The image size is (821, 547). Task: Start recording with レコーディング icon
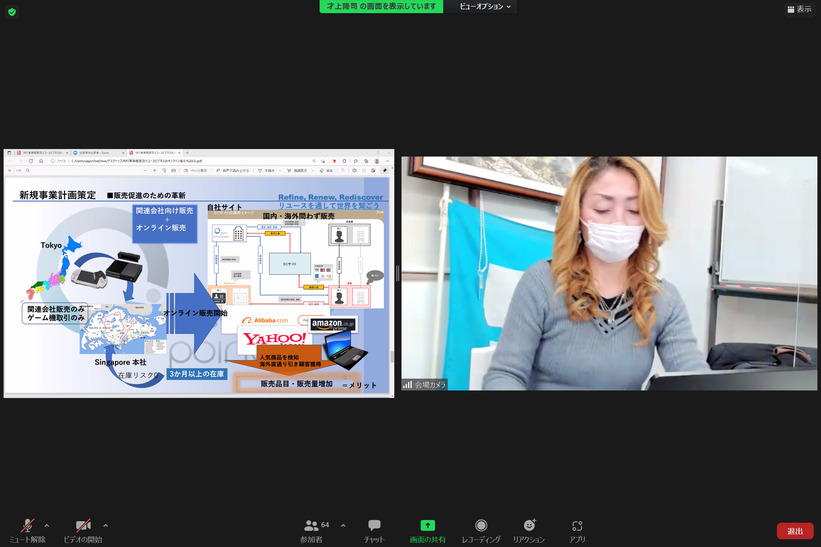(481, 530)
